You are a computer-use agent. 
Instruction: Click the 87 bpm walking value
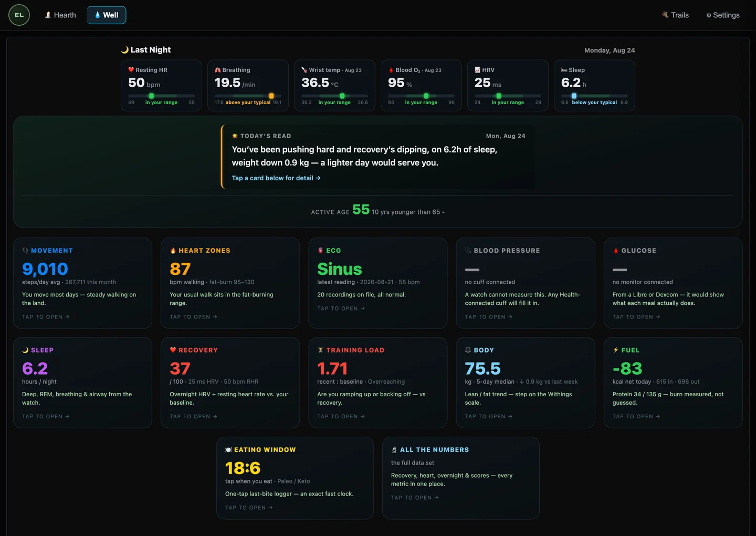pyautogui.click(x=180, y=269)
